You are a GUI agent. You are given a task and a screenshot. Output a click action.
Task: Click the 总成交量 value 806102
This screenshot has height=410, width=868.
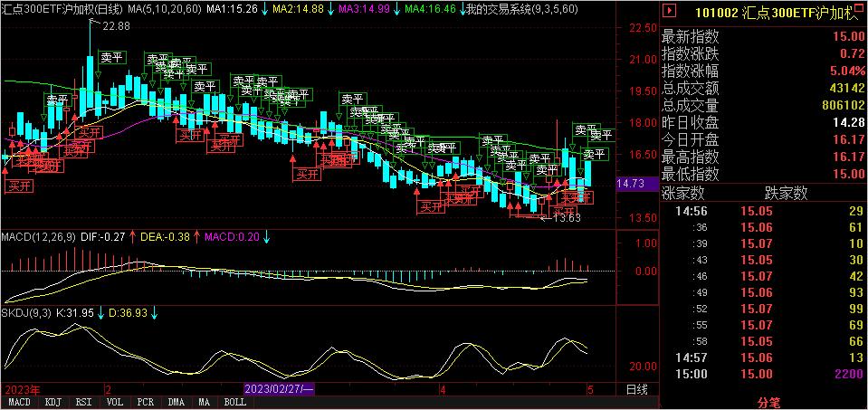coord(843,106)
